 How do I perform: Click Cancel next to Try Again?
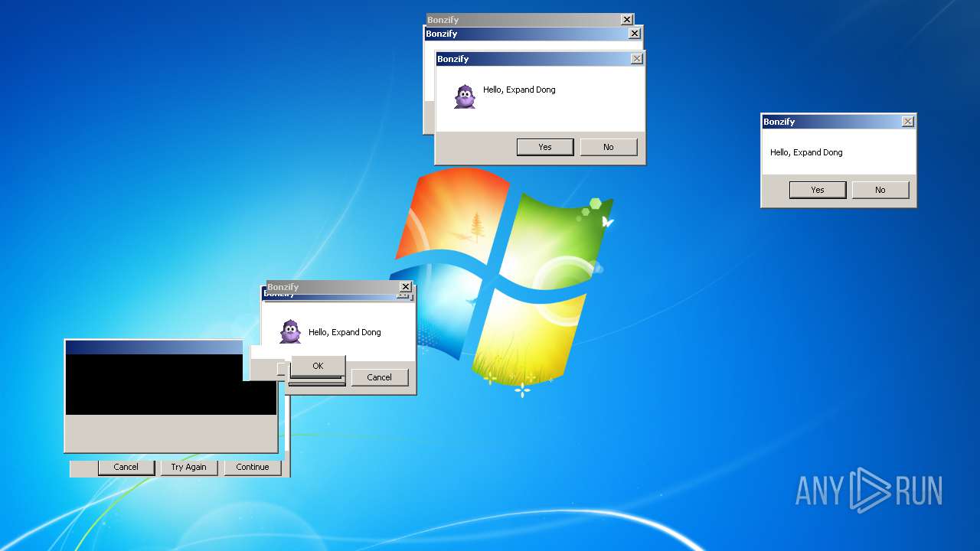coord(126,467)
